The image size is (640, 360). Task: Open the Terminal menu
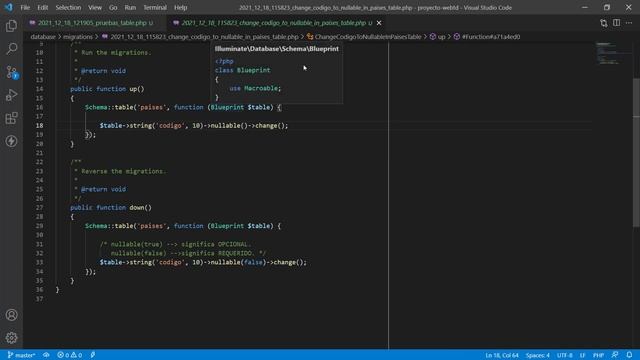(x=155, y=7)
